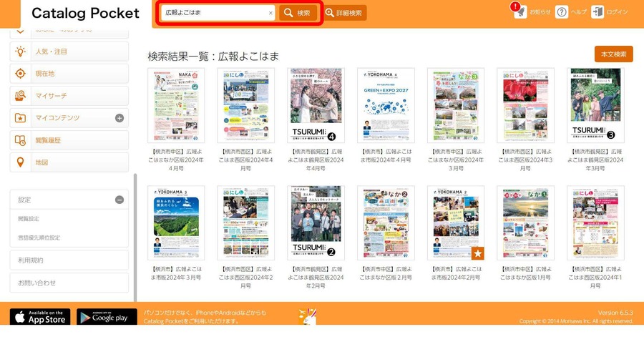Screen dimensions: 644x362
Task: Click the マイサーチ sidebar icon
Action: click(x=21, y=96)
